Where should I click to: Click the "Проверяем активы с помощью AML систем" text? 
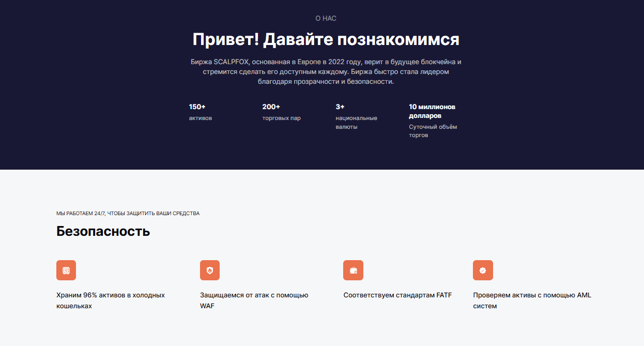point(532,300)
